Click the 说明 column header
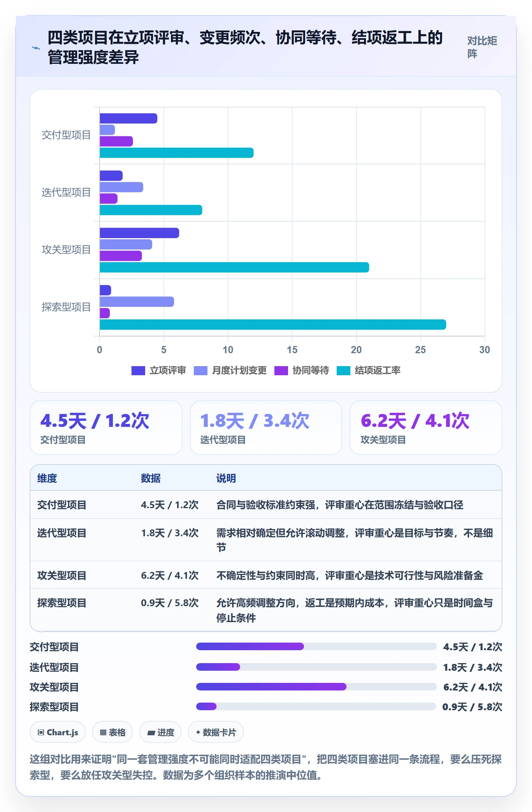This screenshot has width=532, height=812. tap(226, 478)
